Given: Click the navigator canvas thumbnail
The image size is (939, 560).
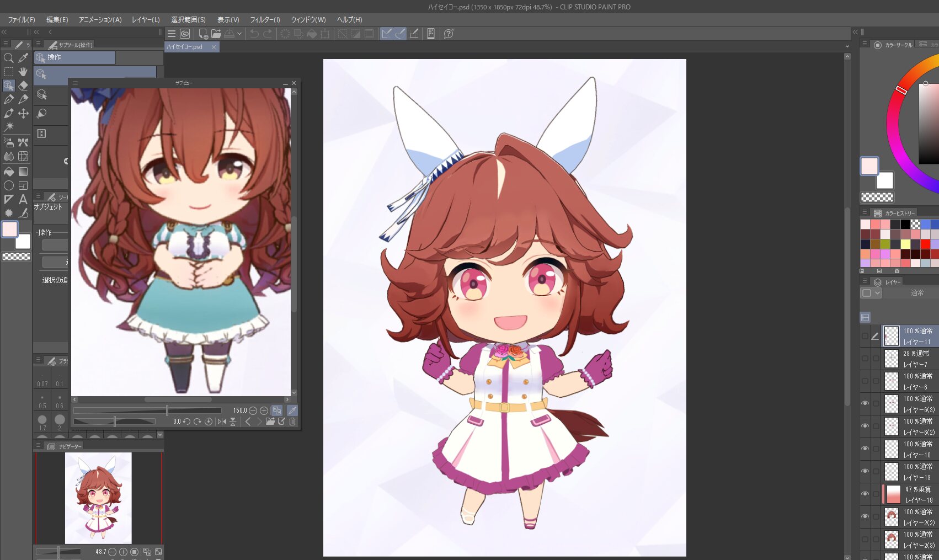Looking at the screenshot, I should click(98, 498).
